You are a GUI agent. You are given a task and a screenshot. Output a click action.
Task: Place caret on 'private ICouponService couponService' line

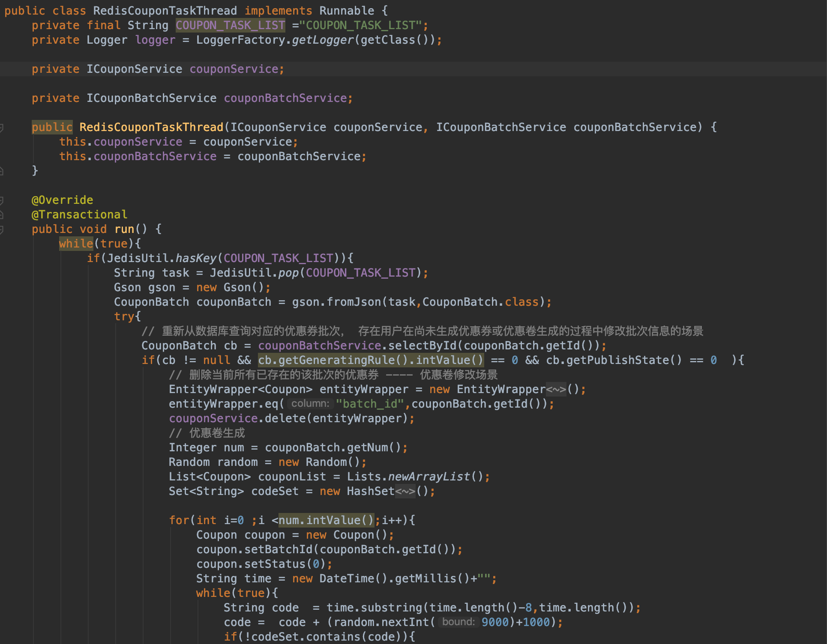[157, 69]
